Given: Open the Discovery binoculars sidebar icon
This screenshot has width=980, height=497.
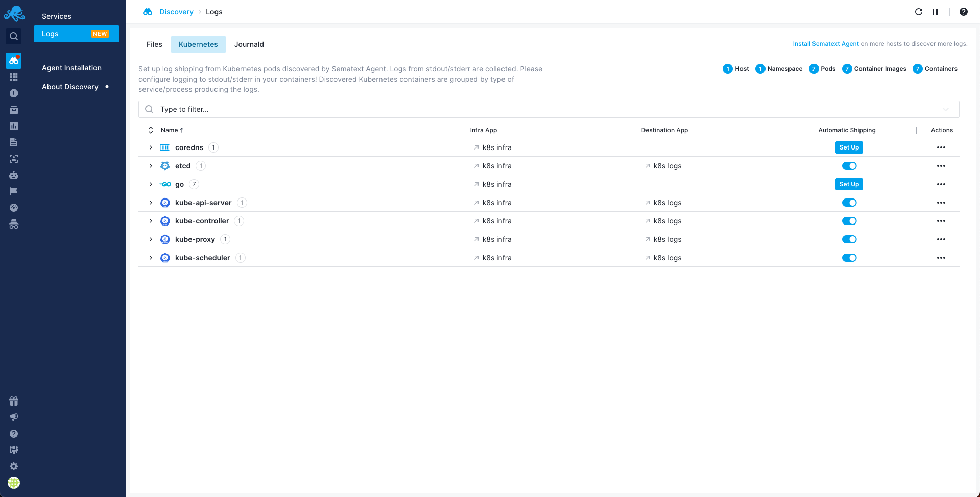Looking at the screenshot, I should pyautogui.click(x=14, y=61).
